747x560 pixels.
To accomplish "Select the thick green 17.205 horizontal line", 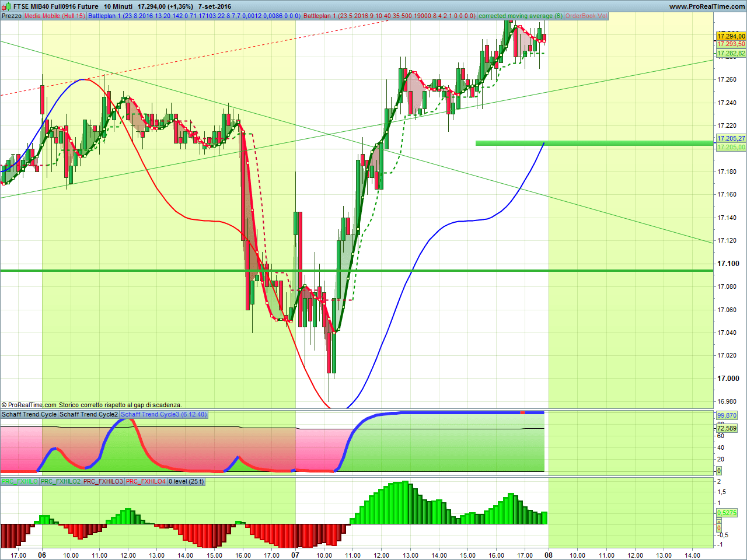I will (594, 143).
